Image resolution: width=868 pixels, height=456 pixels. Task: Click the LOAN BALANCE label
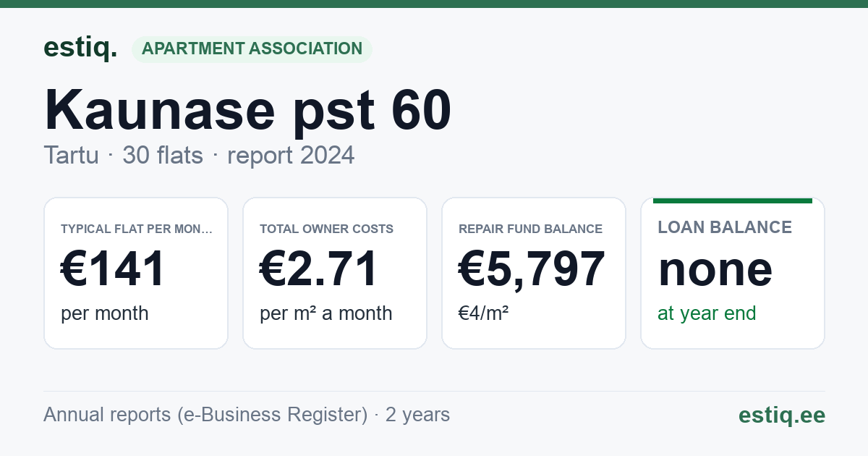point(725,227)
